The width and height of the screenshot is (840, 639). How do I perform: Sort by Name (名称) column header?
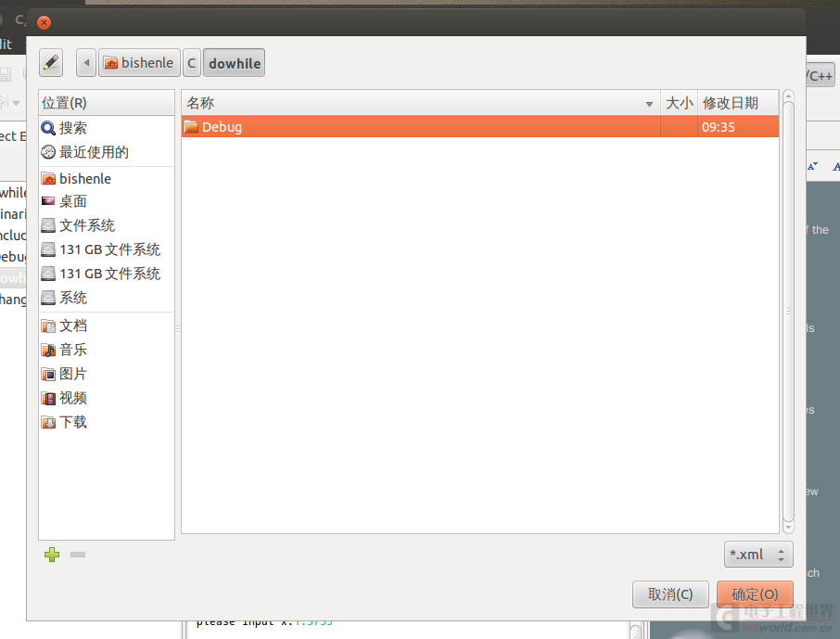click(x=421, y=103)
